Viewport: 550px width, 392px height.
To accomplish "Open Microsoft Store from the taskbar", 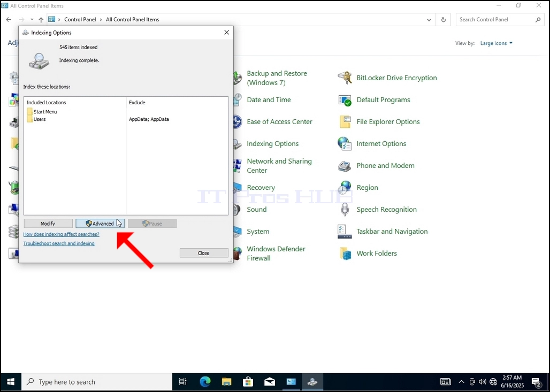I will 248,382.
